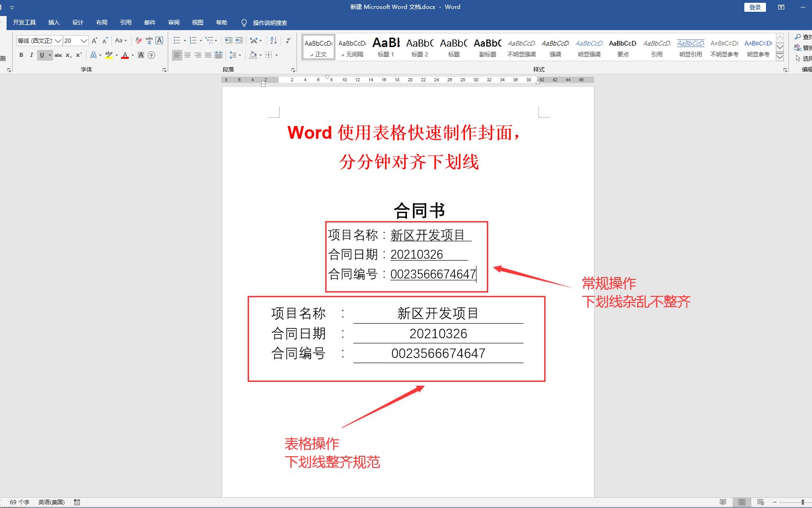Click macro recording icon in status bar
The image size is (812, 508).
click(x=77, y=502)
